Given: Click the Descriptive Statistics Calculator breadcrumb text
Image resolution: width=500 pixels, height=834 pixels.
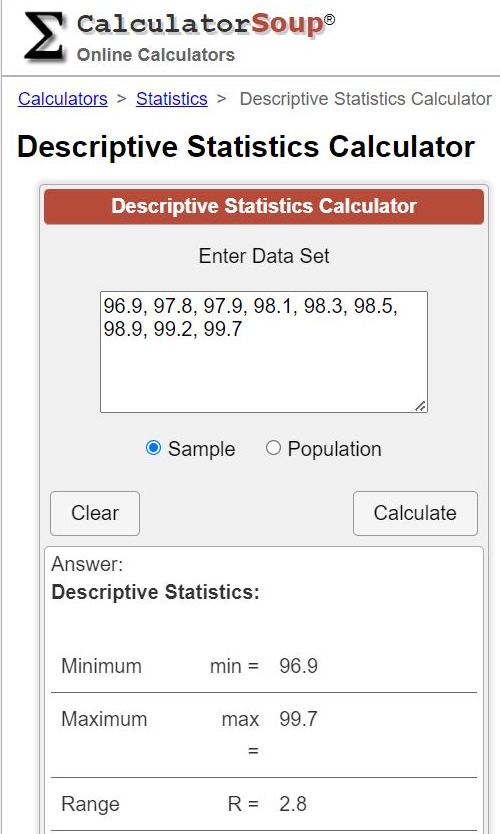Looking at the screenshot, I should [x=365, y=99].
